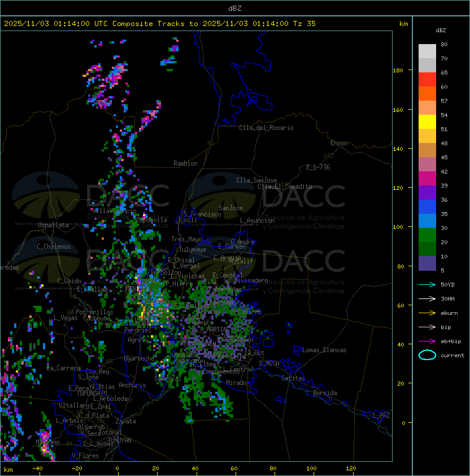Click the Zapata map label
The height and width of the screenshot is (476, 470).
(125, 421)
